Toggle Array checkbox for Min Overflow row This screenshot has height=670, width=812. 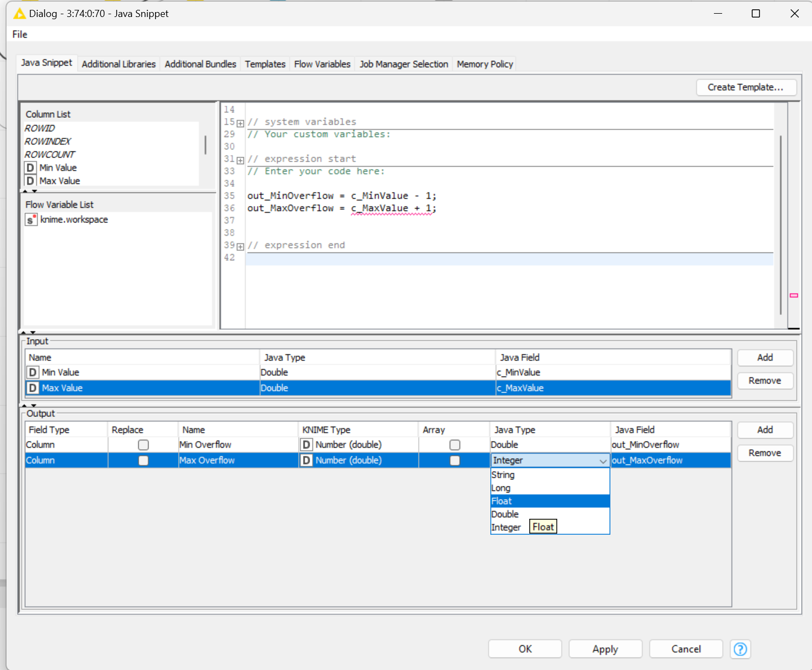coord(455,445)
